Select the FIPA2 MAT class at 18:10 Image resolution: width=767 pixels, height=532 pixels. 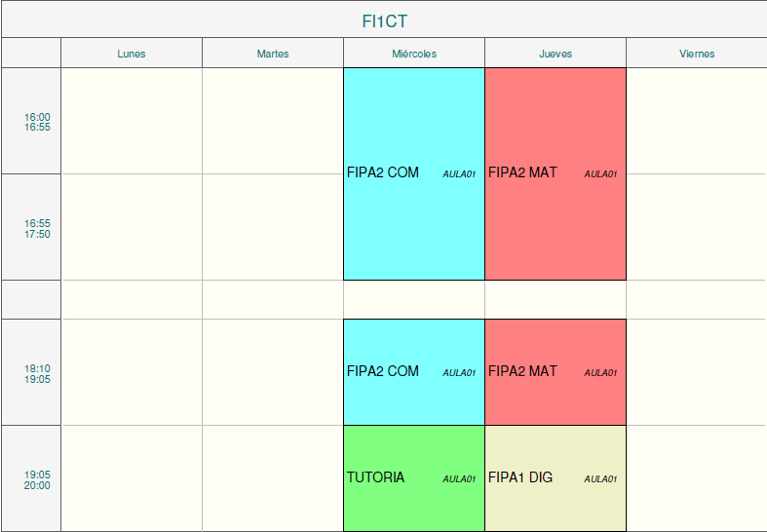(556, 372)
